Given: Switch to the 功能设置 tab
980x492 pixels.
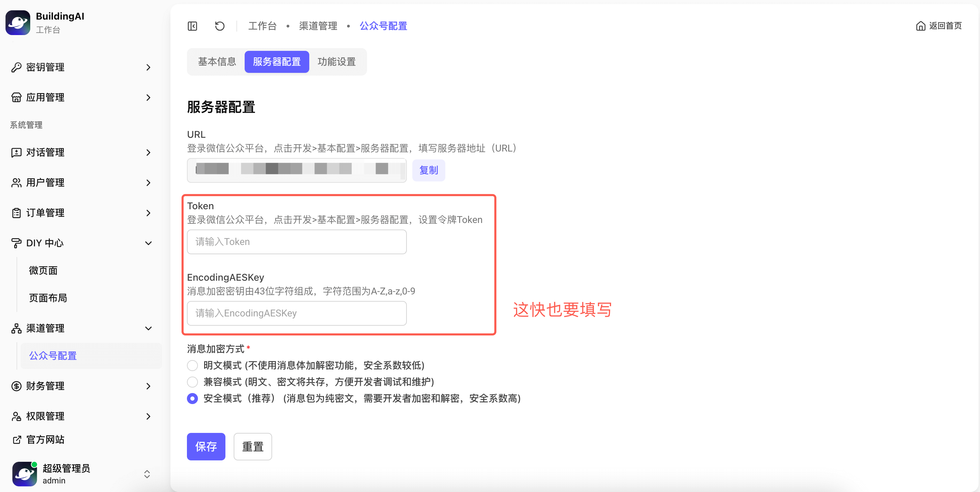Looking at the screenshot, I should (336, 61).
